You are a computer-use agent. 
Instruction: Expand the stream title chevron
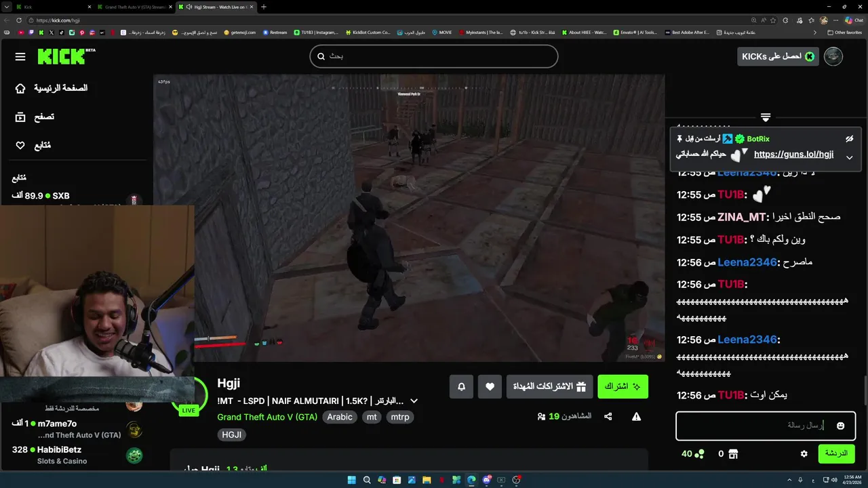click(x=414, y=401)
